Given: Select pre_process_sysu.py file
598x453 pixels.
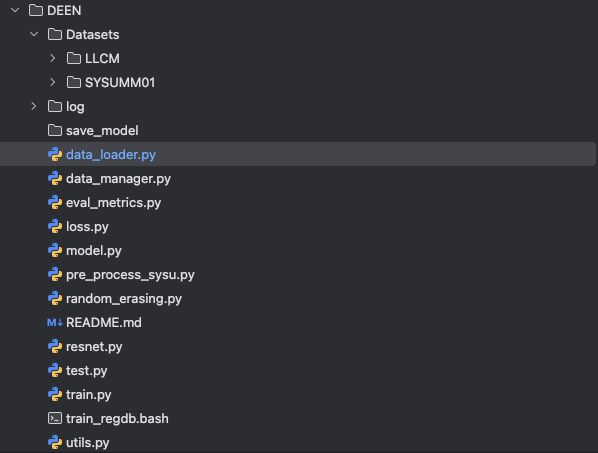Looking at the screenshot, I should 130,275.
